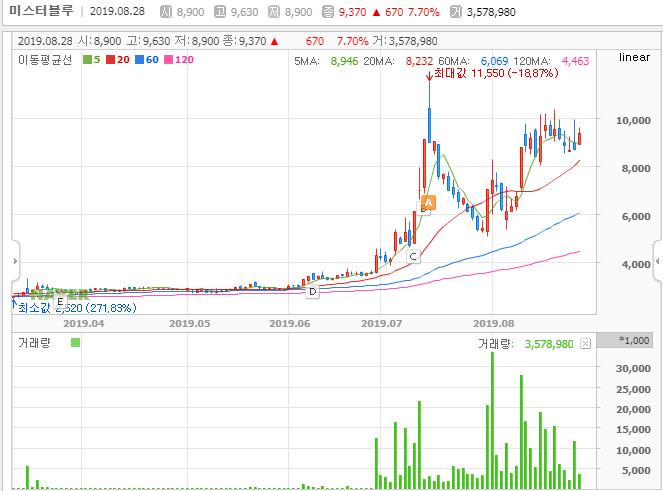Viewport: 663px width, 491px height.
Task: Click the *1,000 volume unit label
Action: tap(634, 340)
